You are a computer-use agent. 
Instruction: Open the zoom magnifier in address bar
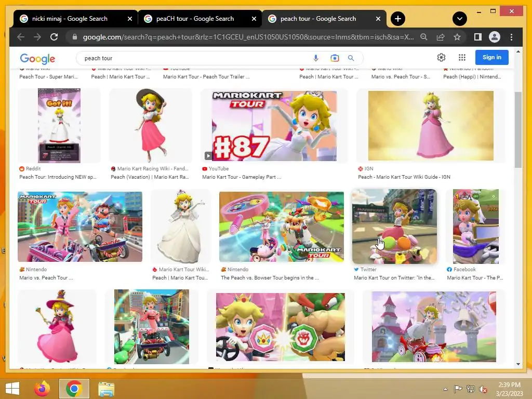click(424, 37)
